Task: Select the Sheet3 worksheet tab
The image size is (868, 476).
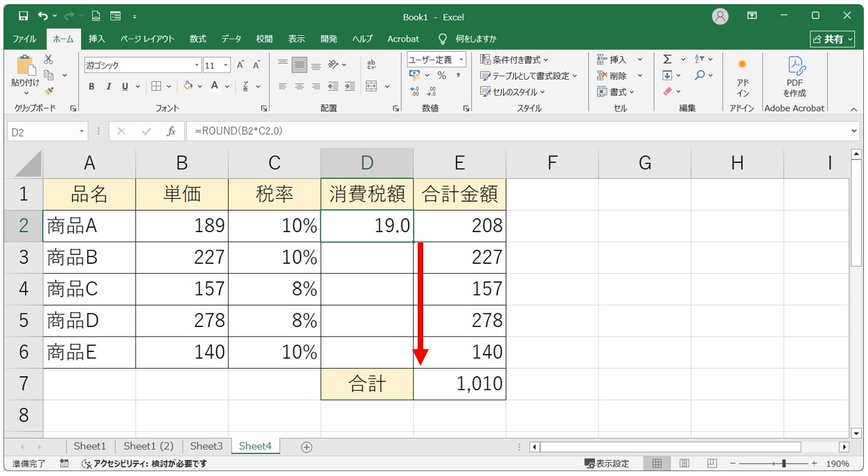Action: pos(206,446)
